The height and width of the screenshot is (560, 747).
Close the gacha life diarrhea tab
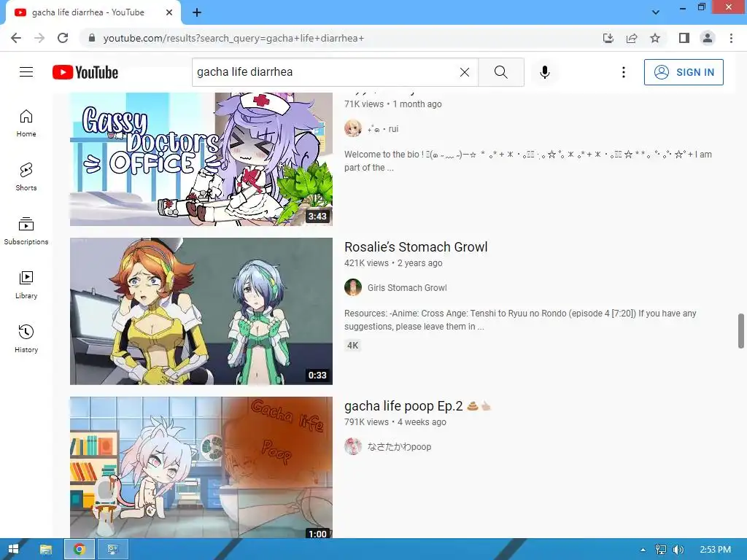[x=169, y=12]
